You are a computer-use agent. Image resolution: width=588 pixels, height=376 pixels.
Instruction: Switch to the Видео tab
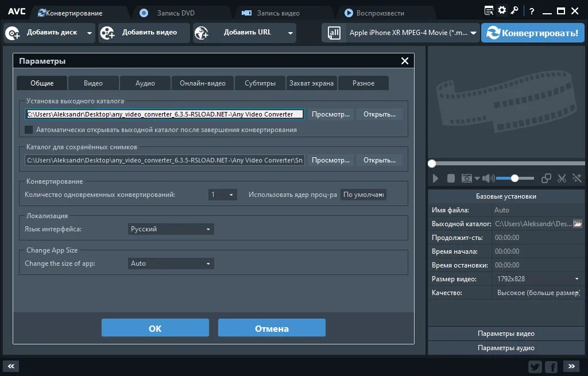pos(94,83)
